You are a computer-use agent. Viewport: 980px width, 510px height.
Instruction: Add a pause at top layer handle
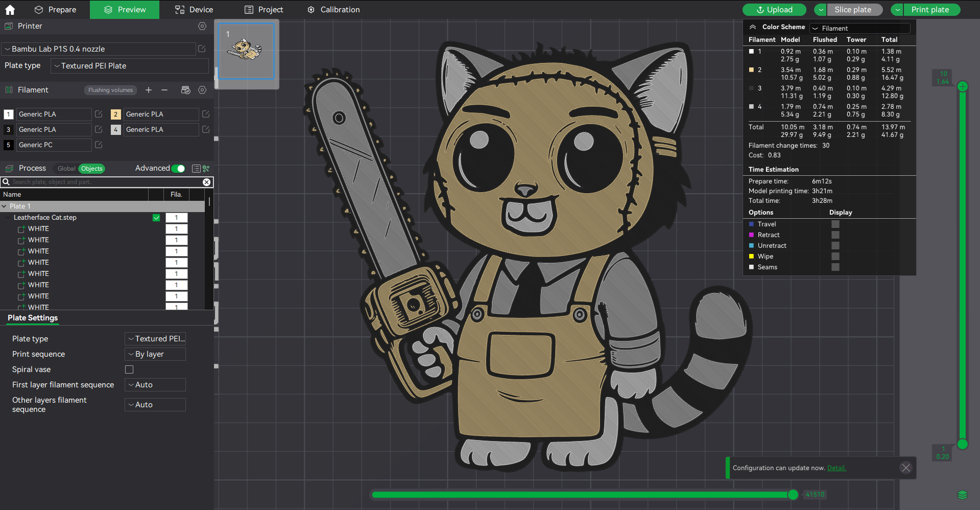point(963,87)
